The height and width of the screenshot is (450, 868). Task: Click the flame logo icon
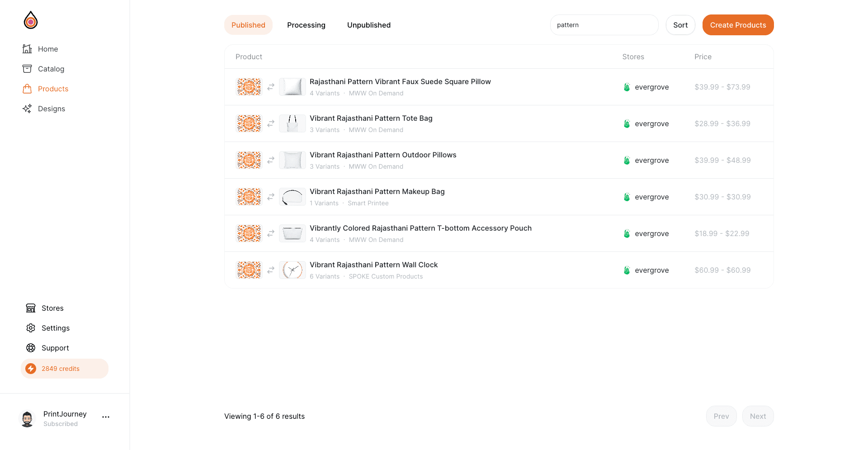[x=31, y=20]
